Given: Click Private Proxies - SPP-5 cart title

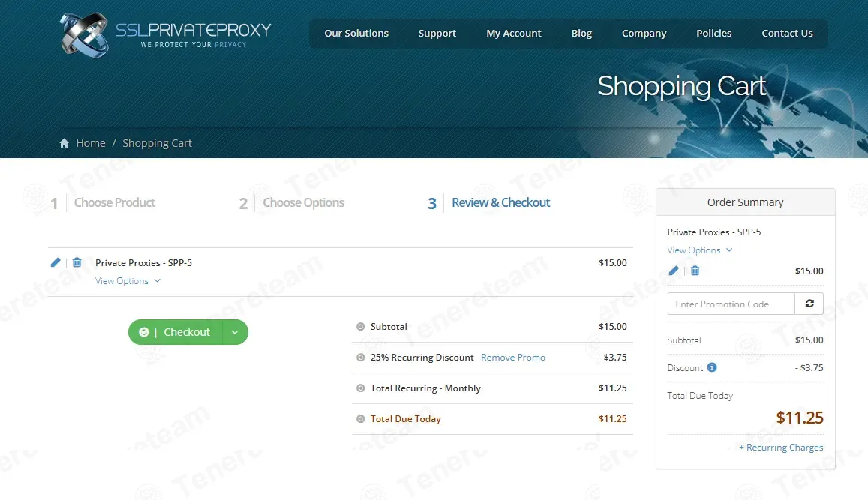Looking at the screenshot, I should (x=143, y=262).
